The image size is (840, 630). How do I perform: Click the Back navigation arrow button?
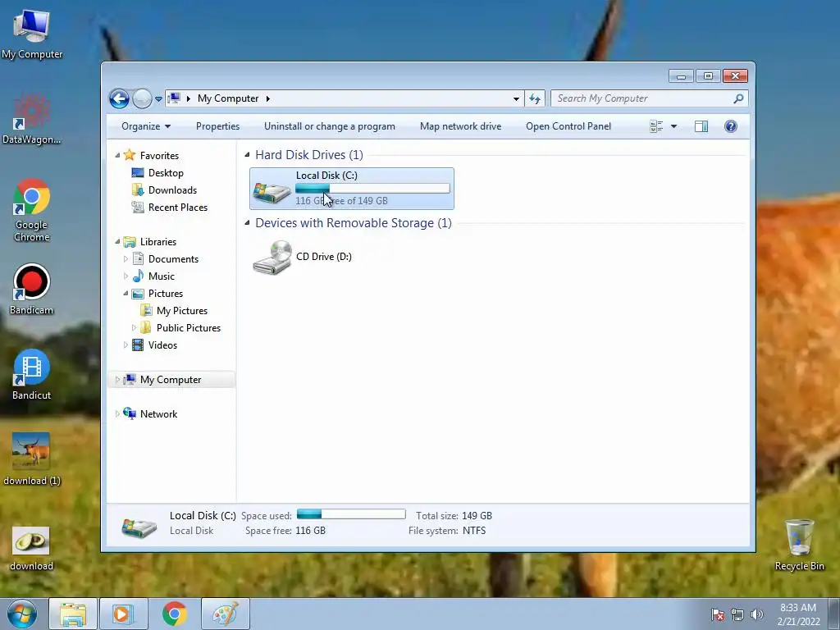[119, 98]
